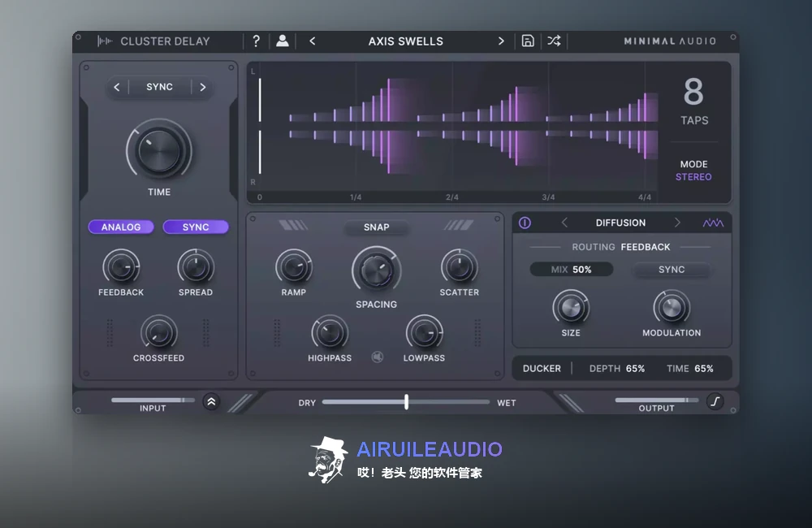Click the MINIMAL AUDIO brand logo
The height and width of the screenshot is (528, 812).
click(x=670, y=41)
